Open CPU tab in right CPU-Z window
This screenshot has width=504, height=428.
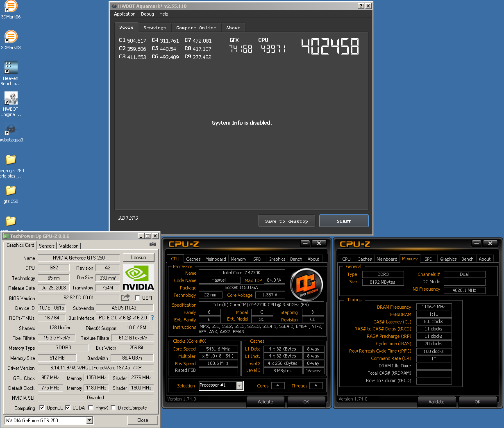[347, 259]
